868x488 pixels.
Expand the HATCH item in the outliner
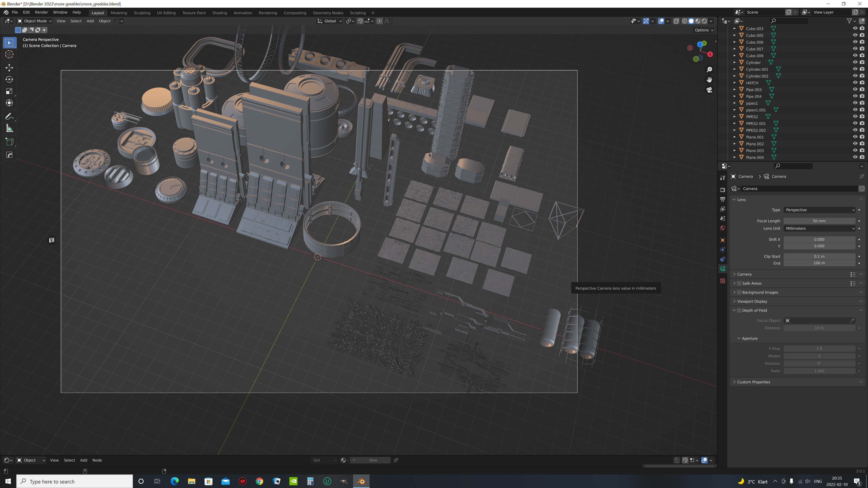tap(735, 82)
